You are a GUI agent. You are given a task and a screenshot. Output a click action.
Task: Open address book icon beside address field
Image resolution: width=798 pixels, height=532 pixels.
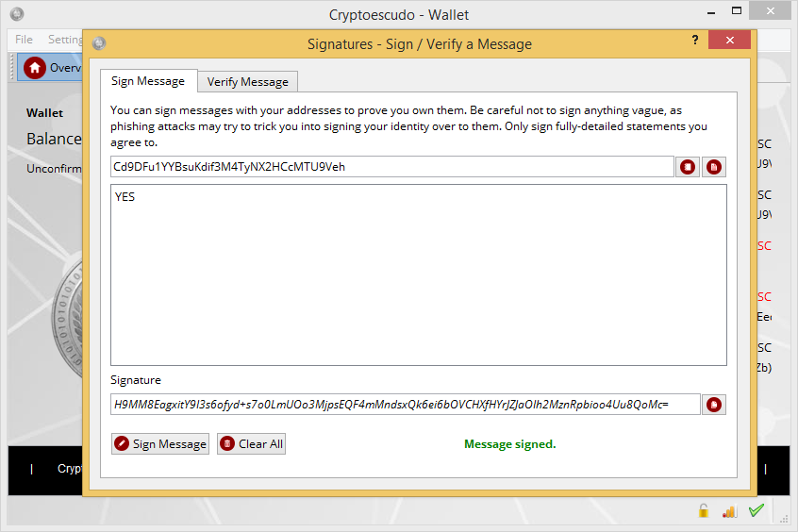point(688,167)
